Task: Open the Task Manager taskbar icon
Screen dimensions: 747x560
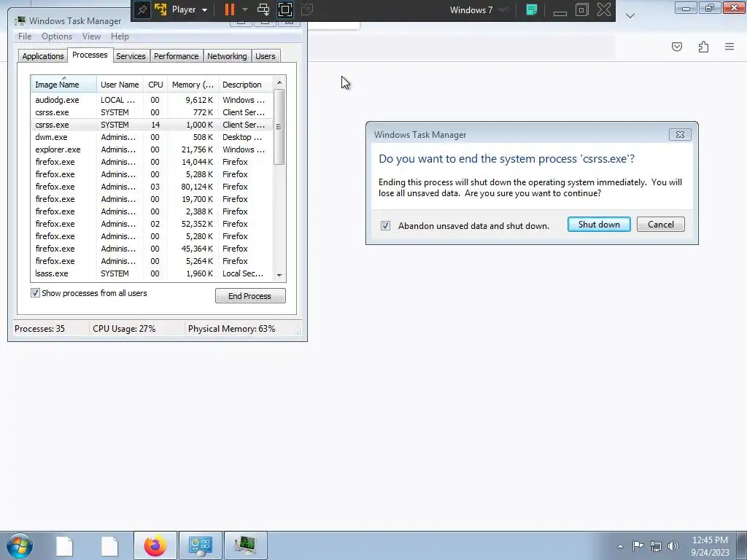Action: pos(245,545)
